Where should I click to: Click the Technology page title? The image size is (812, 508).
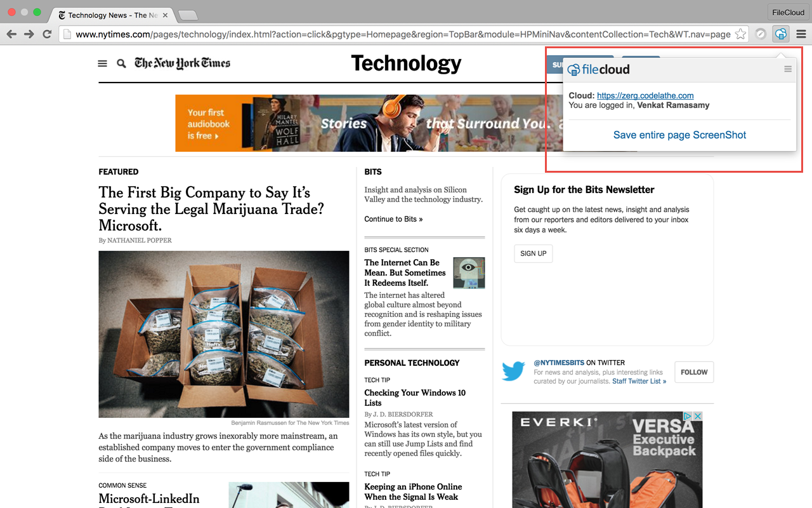pyautogui.click(x=406, y=63)
